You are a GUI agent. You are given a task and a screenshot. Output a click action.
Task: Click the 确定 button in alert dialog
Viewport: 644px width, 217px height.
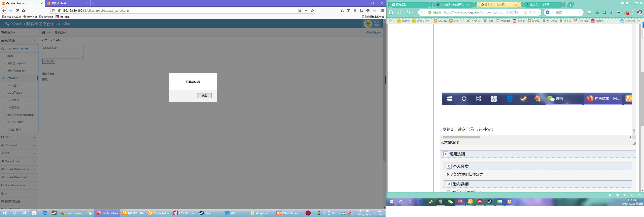pos(204,95)
